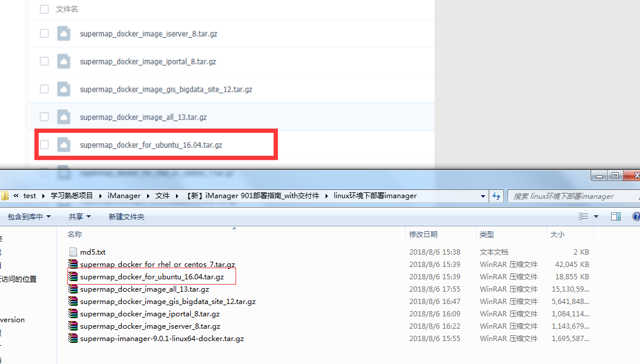Select supermap_docker_image_iportal_8.tar.gz in Explorer list
The height and width of the screenshot is (364, 640).
pos(150,314)
